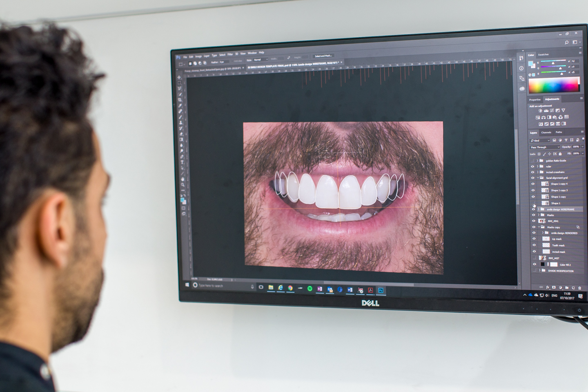Select the Type tool
This screenshot has height=392, width=588.
pyautogui.click(x=182, y=162)
